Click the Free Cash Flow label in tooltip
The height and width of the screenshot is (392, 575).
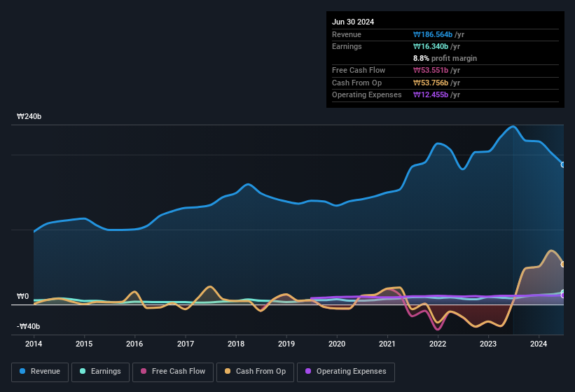click(359, 70)
